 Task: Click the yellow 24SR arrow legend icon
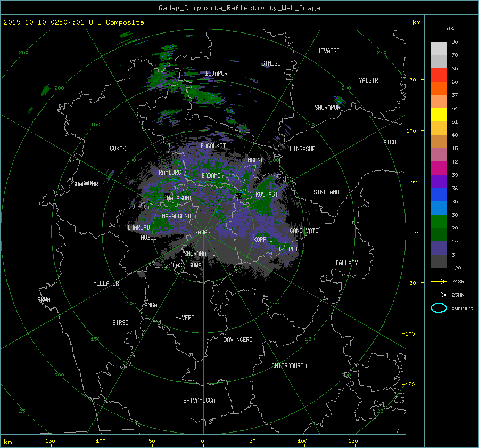coord(439,281)
